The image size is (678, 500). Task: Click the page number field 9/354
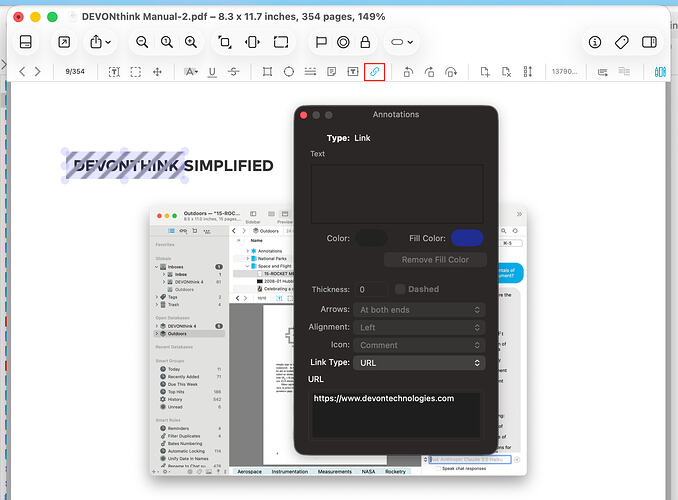(75, 71)
